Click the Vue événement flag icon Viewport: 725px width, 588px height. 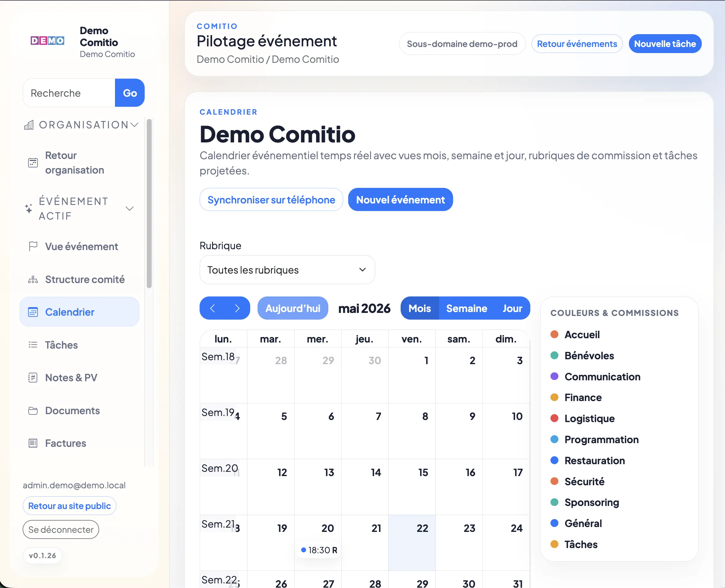tap(33, 246)
